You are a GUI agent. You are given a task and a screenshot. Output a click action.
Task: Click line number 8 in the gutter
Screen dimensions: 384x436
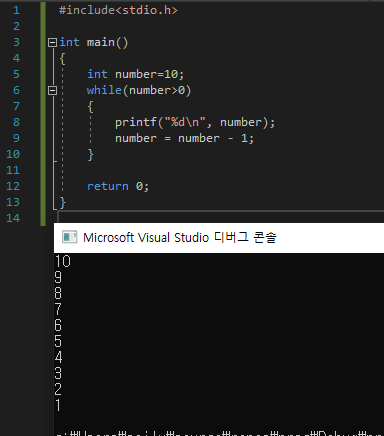[x=16, y=122]
